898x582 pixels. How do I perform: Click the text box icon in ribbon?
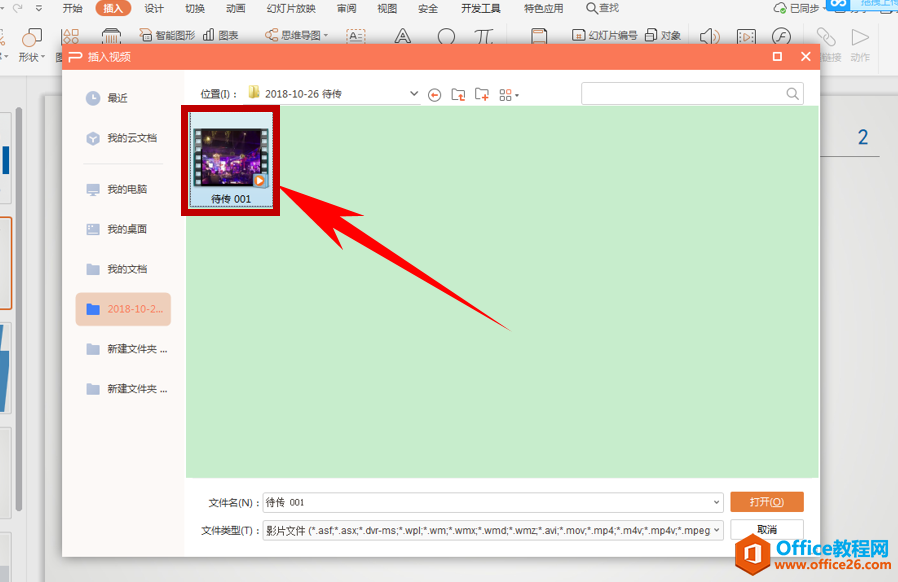(x=356, y=37)
